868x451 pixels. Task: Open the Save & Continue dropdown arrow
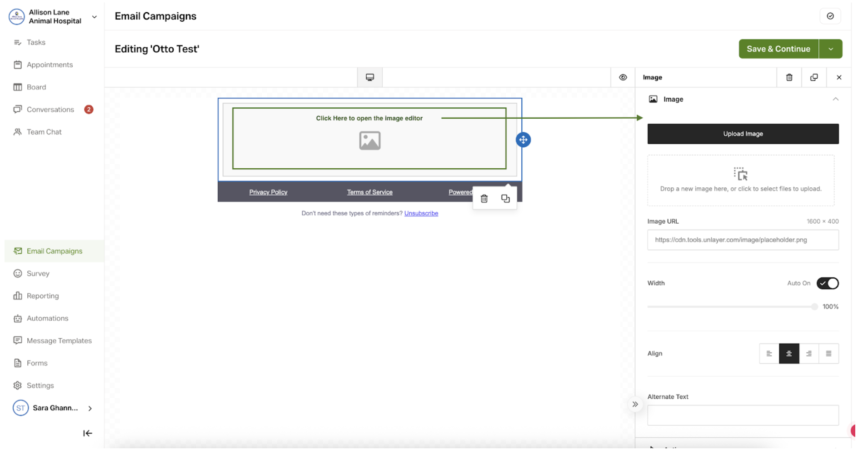pyautogui.click(x=830, y=49)
